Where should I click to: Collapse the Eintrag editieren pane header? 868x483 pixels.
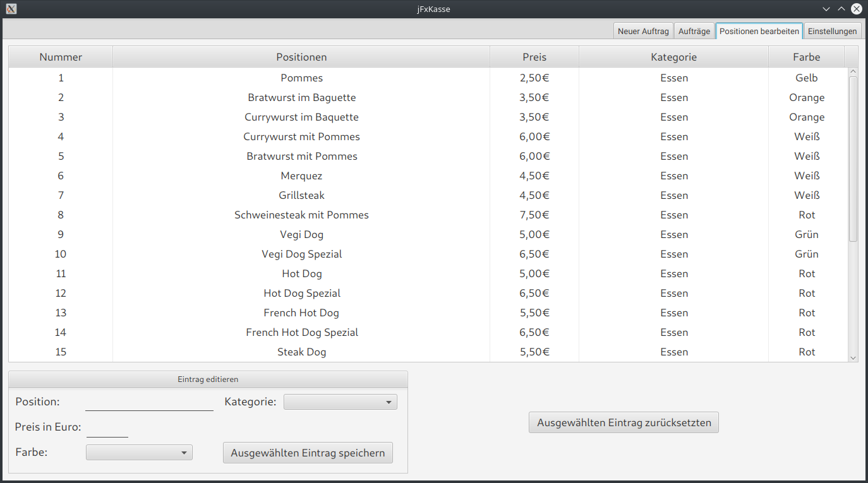(208, 379)
